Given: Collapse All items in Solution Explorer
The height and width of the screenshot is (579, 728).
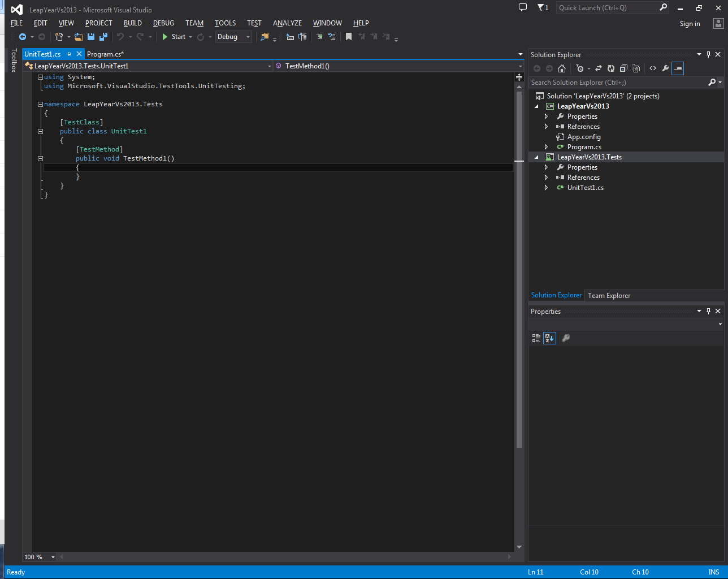Looking at the screenshot, I should point(623,68).
